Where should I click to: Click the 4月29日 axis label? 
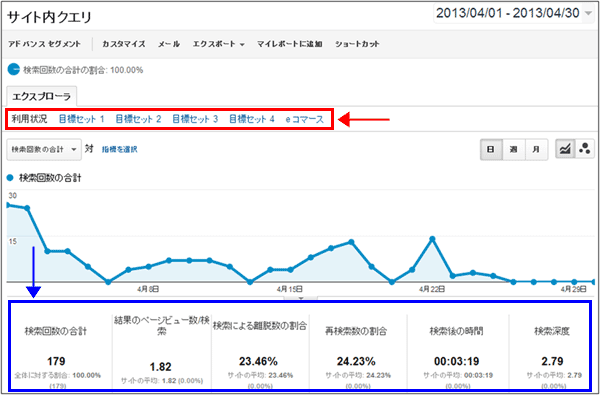[574, 289]
